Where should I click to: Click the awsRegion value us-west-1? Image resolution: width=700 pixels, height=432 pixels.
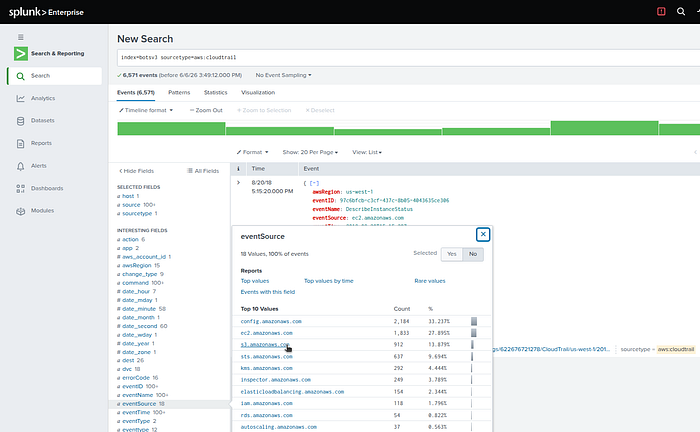[359, 192]
